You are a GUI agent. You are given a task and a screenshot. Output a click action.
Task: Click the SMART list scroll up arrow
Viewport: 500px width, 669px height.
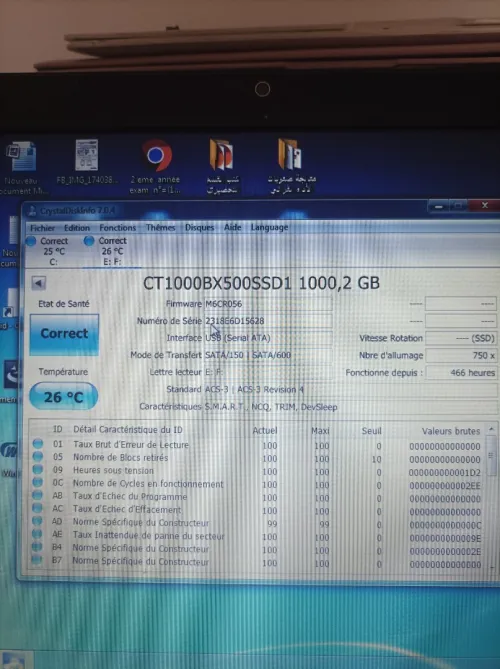click(x=491, y=429)
